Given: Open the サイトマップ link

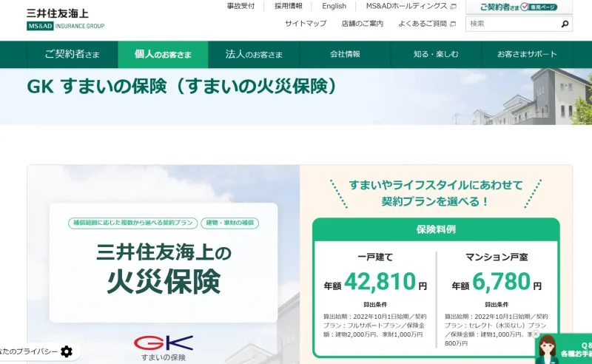Looking at the screenshot, I should click(306, 24).
